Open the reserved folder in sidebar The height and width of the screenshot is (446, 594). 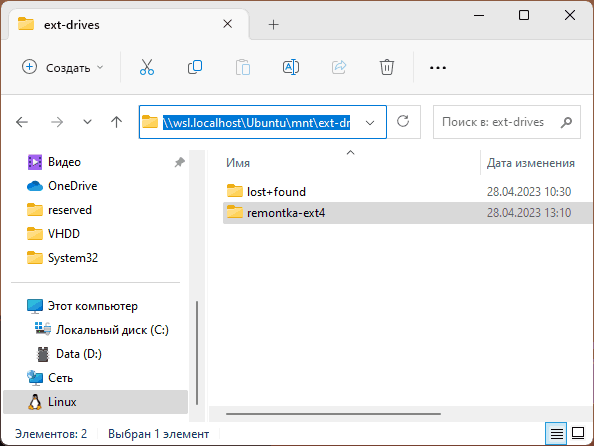[x=59, y=210]
